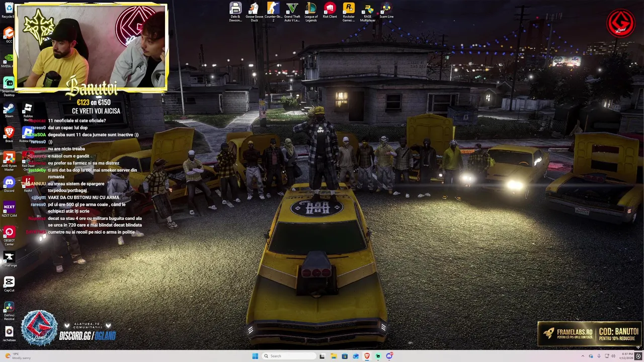This screenshot has height=362, width=644.
Task: Open the rachetaaa video file
Action: [9, 334]
